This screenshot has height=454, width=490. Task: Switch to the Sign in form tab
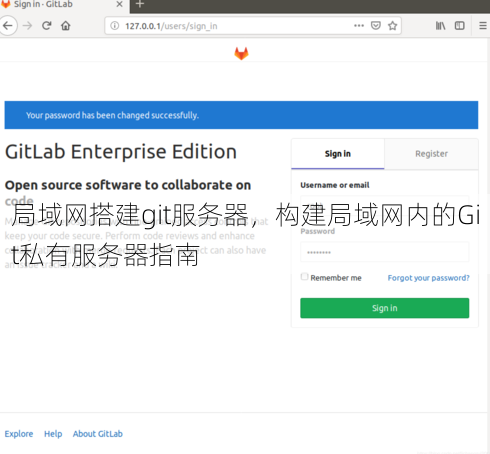point(338,154)
